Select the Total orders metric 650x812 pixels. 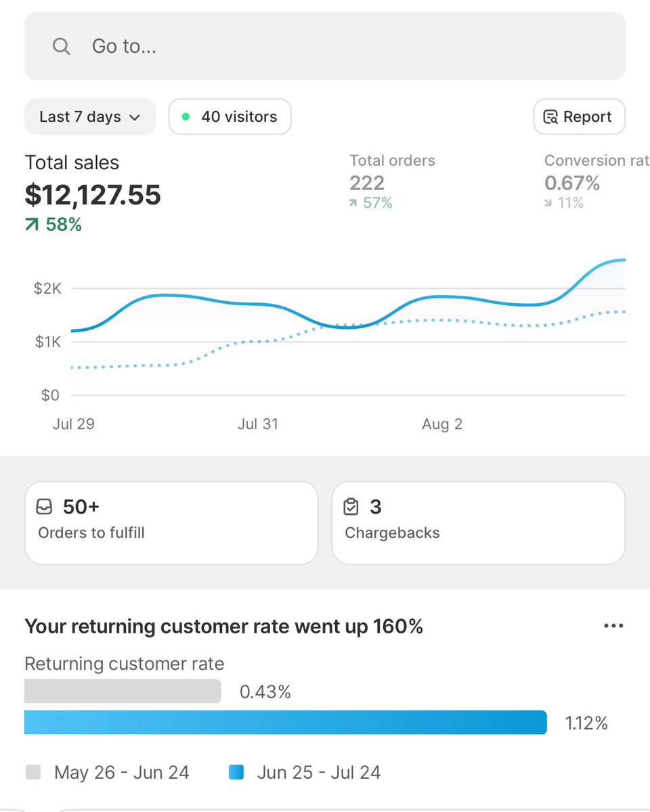392,173
